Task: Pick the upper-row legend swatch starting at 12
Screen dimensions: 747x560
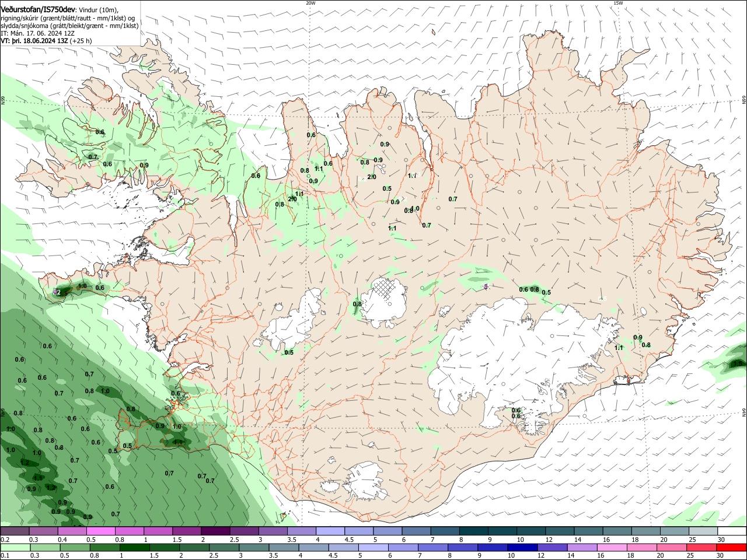Action: coord(559,531)
